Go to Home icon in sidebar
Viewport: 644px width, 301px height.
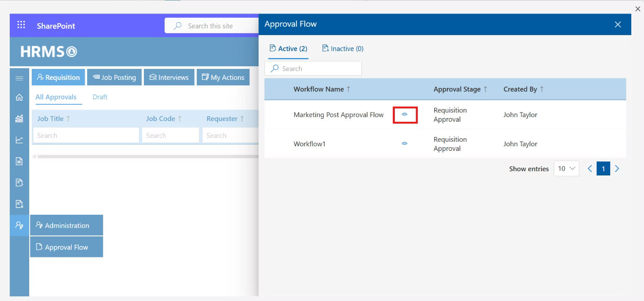tap(19, 98)
